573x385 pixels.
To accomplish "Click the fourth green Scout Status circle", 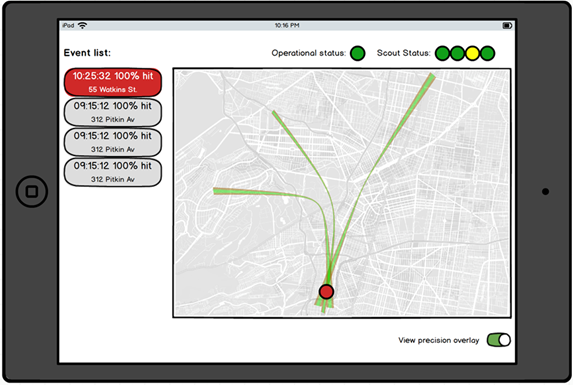I will 487,53.
